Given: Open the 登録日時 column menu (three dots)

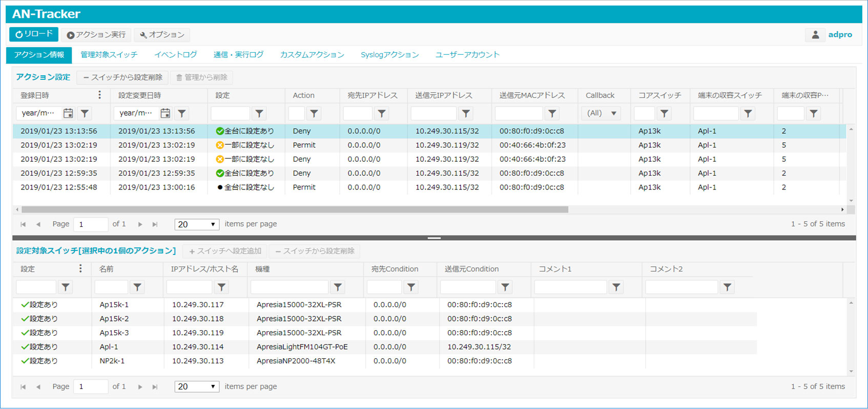Looking at the screenshot, I should click(99, 95).
